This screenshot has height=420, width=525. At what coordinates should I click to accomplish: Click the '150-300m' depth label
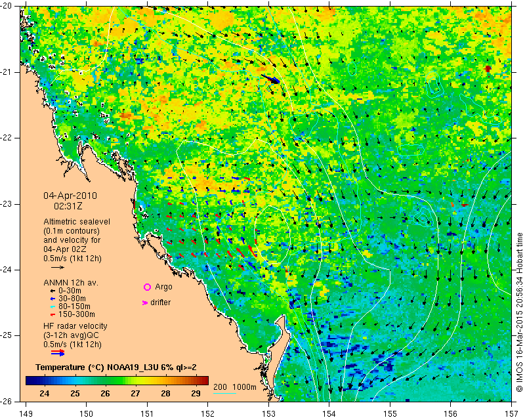pyautogui.click(x=77, y=314)
